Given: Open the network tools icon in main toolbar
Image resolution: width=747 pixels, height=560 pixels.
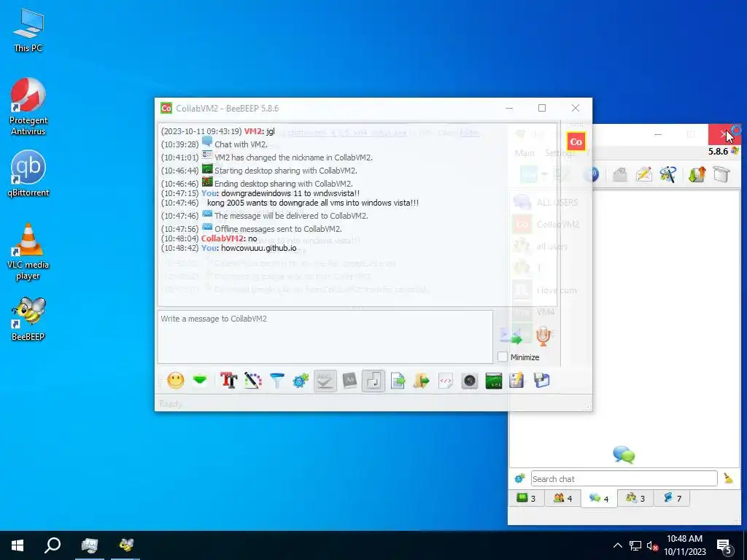Looking at the screenshot, I should pyautogui.click(x=668, y=175).
